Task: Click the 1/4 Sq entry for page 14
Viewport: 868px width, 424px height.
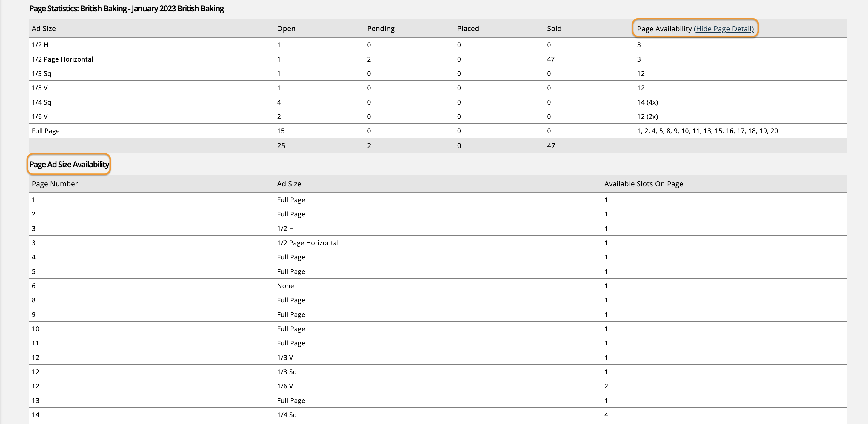Action: 287,415
